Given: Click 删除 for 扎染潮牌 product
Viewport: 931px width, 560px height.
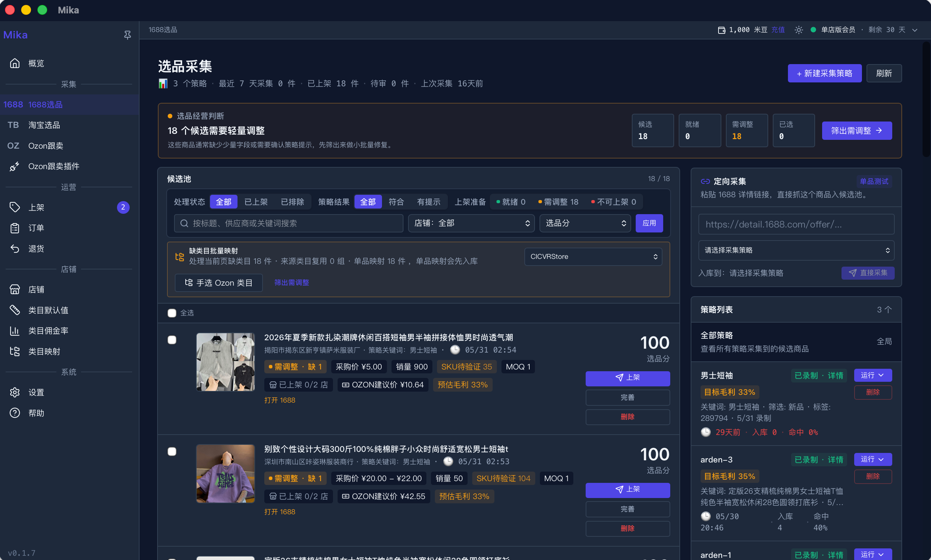Looking at the screenshot, I should pyautogui.click(x=628, y=417).
